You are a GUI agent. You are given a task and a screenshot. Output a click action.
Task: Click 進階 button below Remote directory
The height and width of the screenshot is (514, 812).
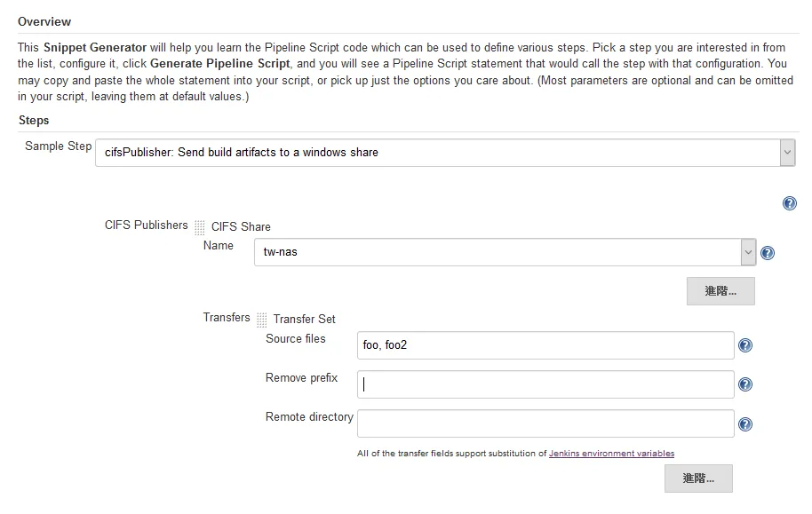coord(698,478)
